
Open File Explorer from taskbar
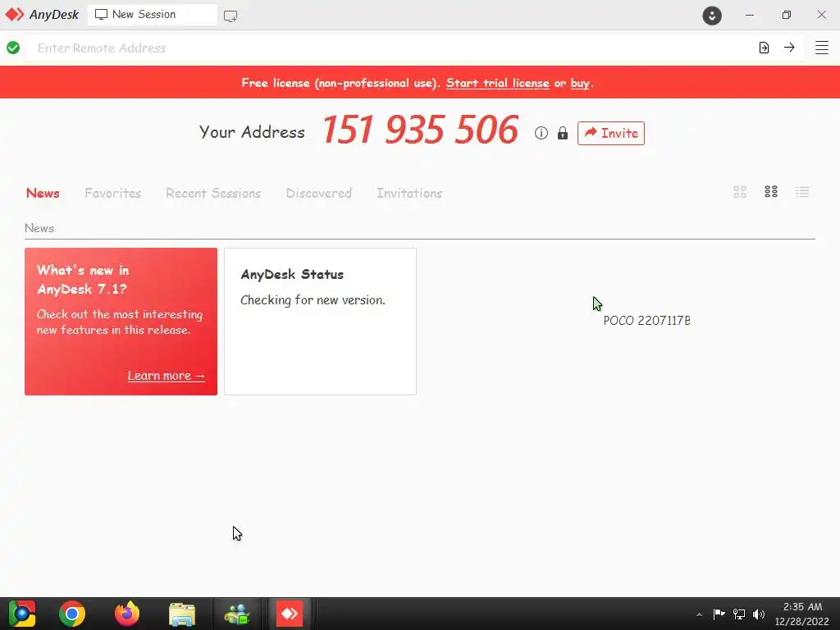[x=182, y=614]
